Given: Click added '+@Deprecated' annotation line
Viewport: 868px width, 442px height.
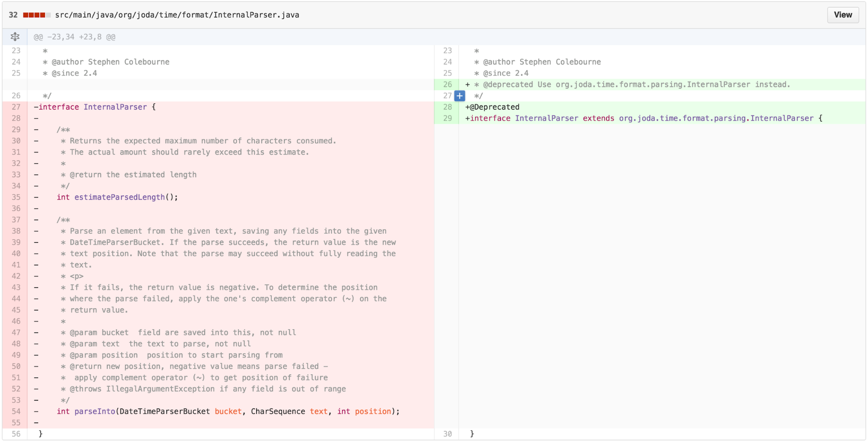Looking at the screenshot, I should pos(662,107).
